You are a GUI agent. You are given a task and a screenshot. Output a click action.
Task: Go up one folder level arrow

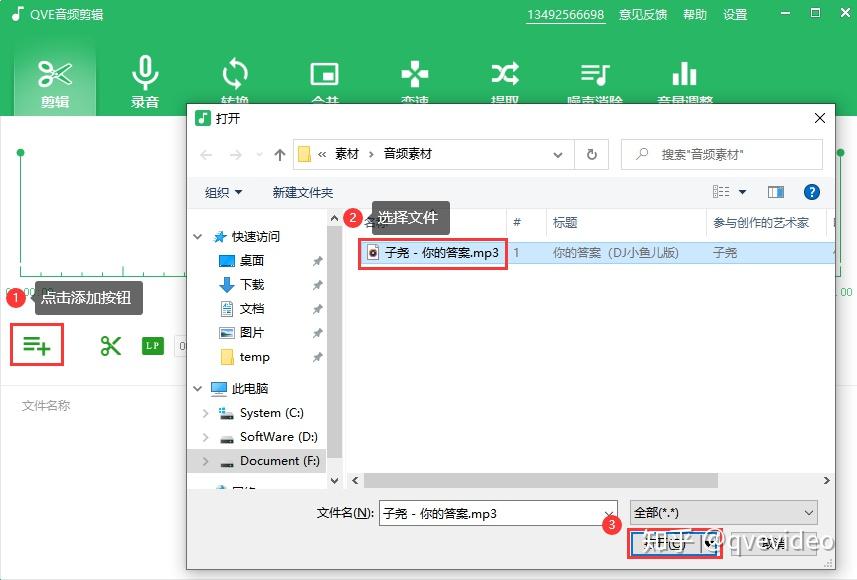point(280,155)
